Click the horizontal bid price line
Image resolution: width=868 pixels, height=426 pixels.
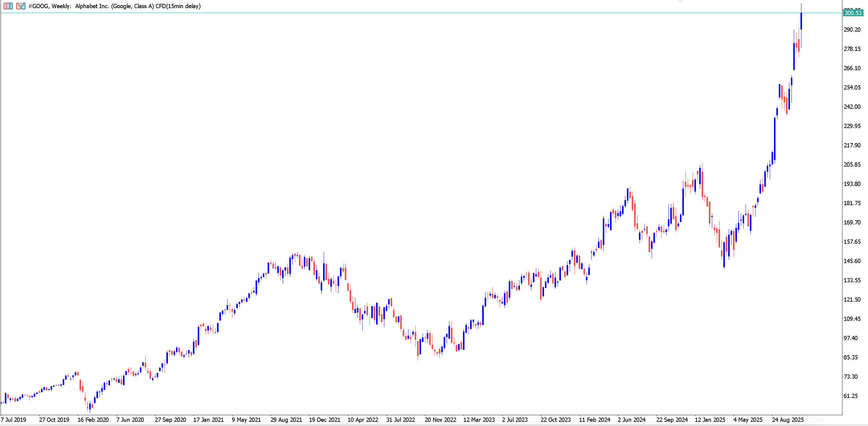tap(421, 13)
